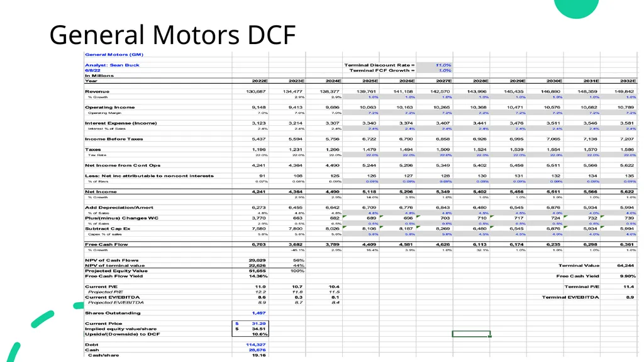The height and width of the screenshot is (362, 644).
Task: Click the 14.36% free cash flow yield
Action: (x=257, y=276)
